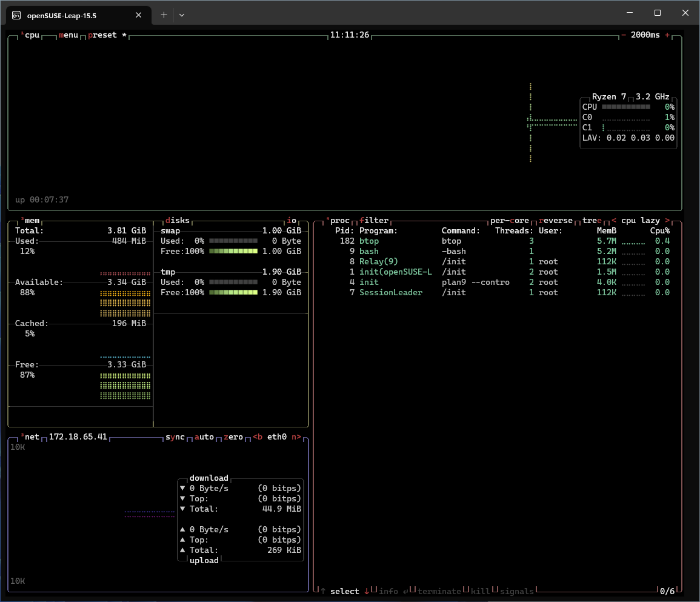Select previous sort column with left arrow
Viewport: 700px width, 602px height.
(614, 221)
